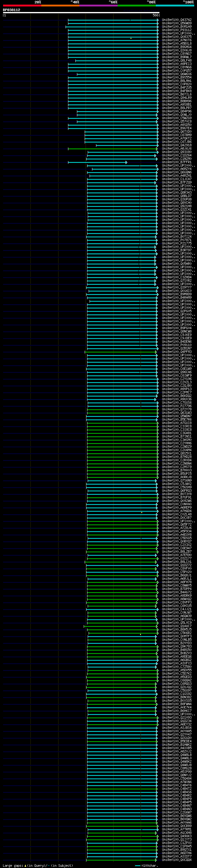The height and width of the screenshot is (868, 197).
Task: Click label UniRef100_C1N2M0
Action: (x=177, y=159)
